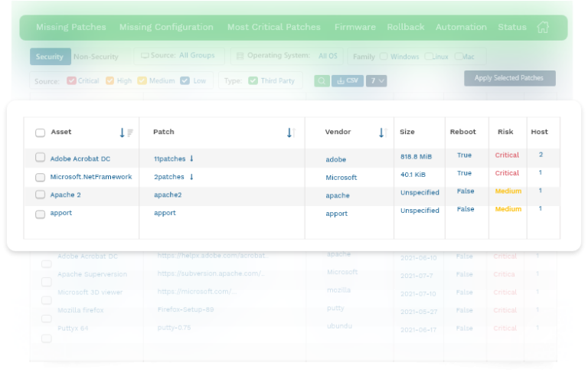Click the download arrow next to 11patches
Screen dimensions: 588x386
(x=191, y=159)
